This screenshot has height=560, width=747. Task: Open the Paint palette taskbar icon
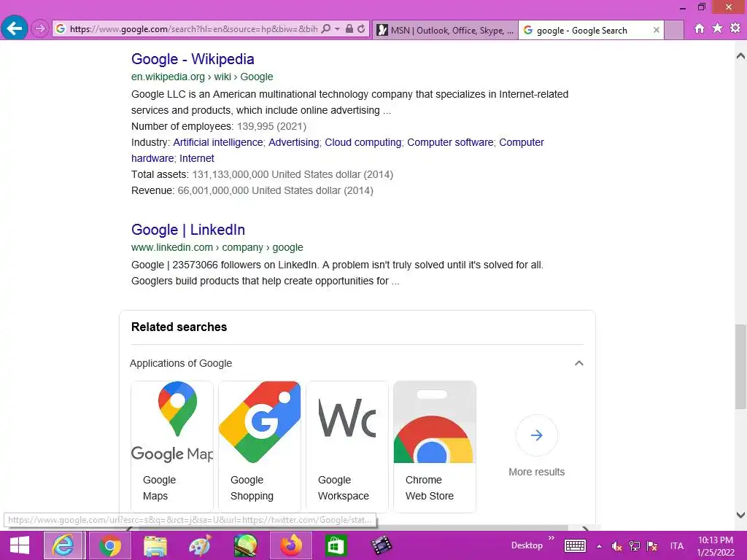pos(200,545)
